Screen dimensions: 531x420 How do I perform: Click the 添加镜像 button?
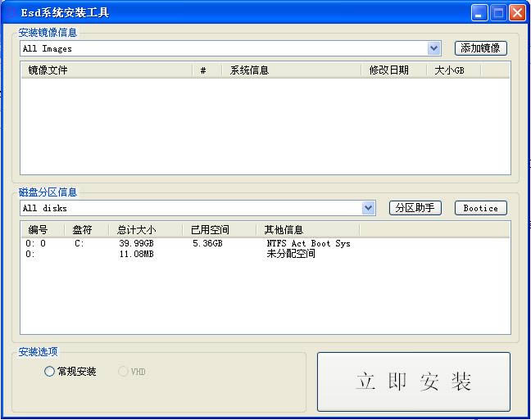click(480, 48)
